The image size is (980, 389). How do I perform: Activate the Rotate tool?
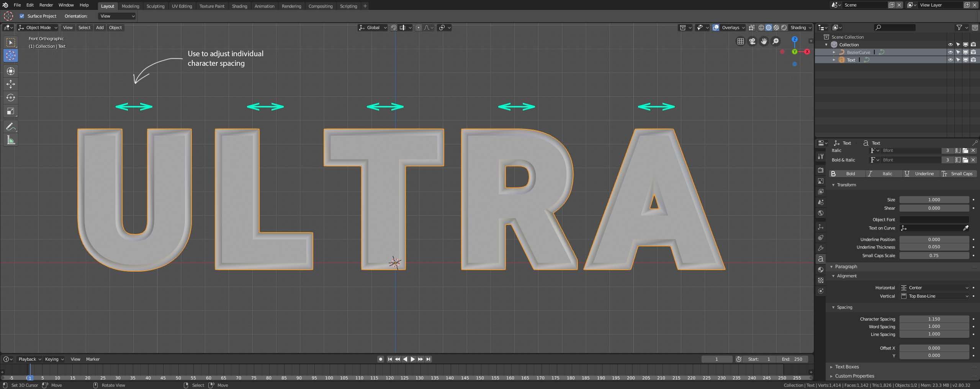tap(11, 98)
